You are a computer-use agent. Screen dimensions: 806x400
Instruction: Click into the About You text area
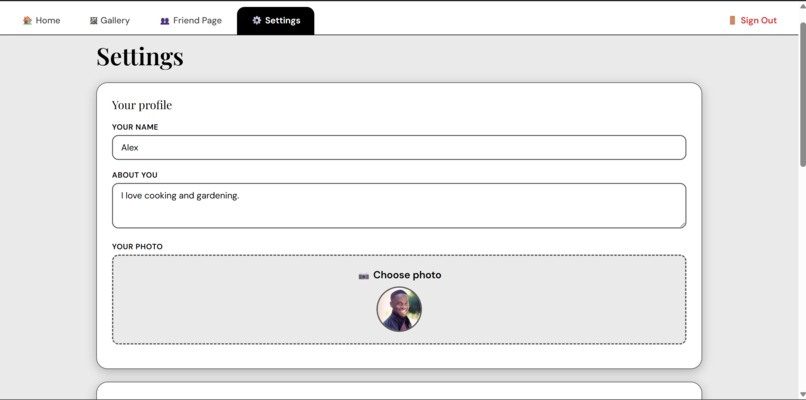point(399,206)
